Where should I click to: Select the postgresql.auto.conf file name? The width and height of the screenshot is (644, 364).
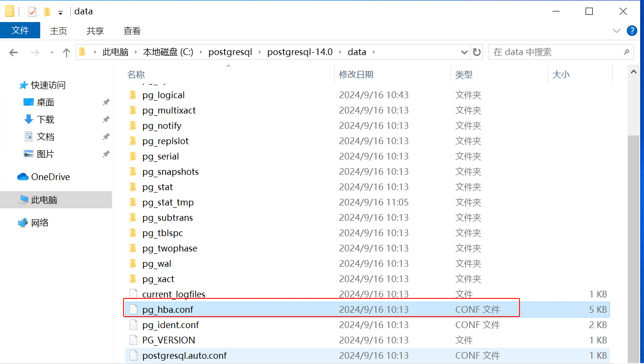184,355
